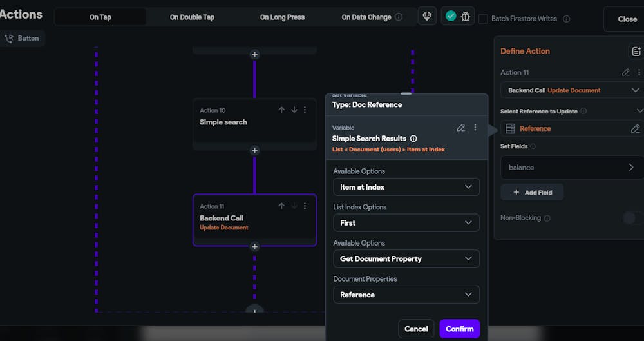Viewport: 644px width, 341px height.
Task: Switch to the On Long Press tab
Action: [282, 17]
